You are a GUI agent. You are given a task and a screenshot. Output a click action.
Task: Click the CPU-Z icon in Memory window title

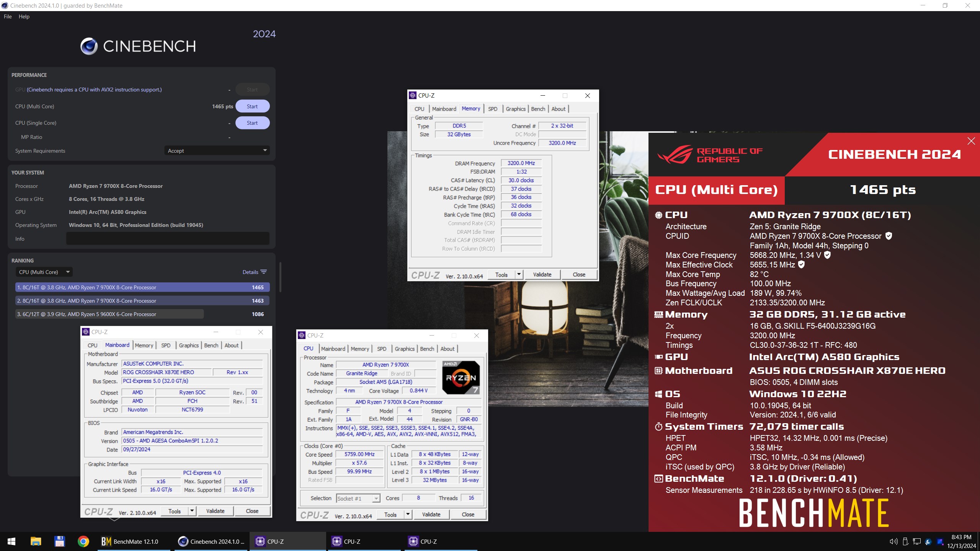coord(413,96)
